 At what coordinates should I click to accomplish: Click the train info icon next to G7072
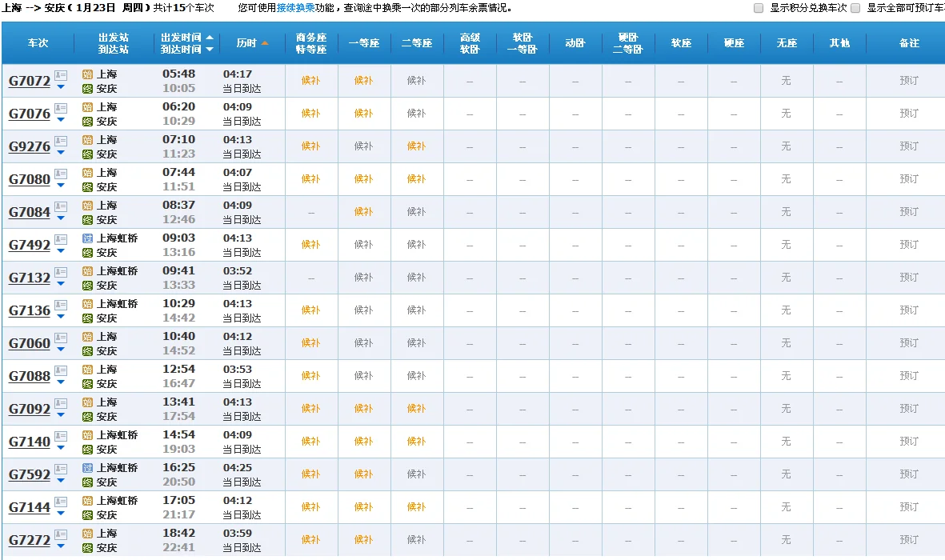click(61, 76)
